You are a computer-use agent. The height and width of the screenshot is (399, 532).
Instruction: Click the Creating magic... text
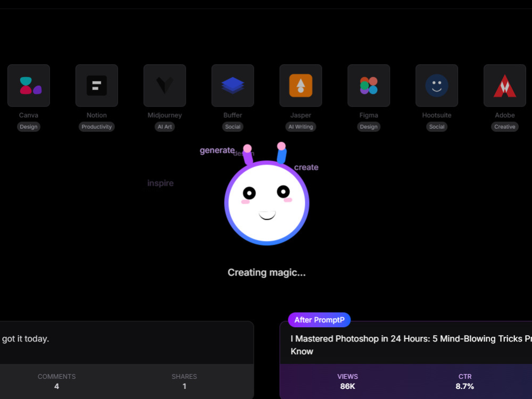[x=267, y=272]
